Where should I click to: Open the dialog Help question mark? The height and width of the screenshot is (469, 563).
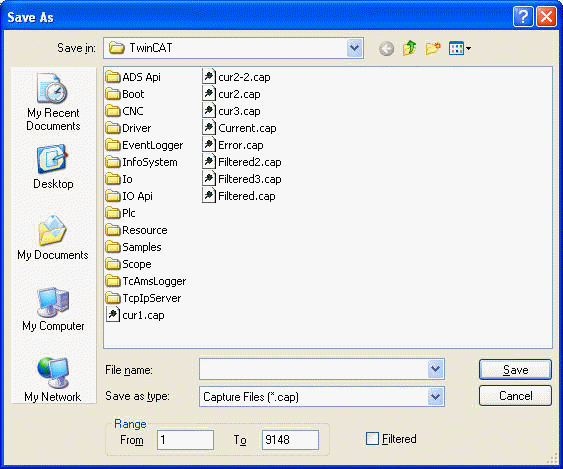523,16
